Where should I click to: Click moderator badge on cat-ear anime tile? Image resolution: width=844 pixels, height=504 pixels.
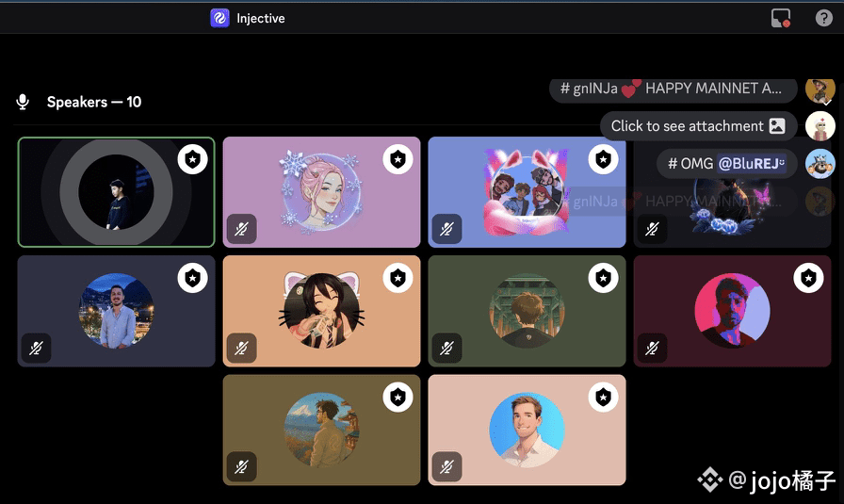click(x=398, y=278)
